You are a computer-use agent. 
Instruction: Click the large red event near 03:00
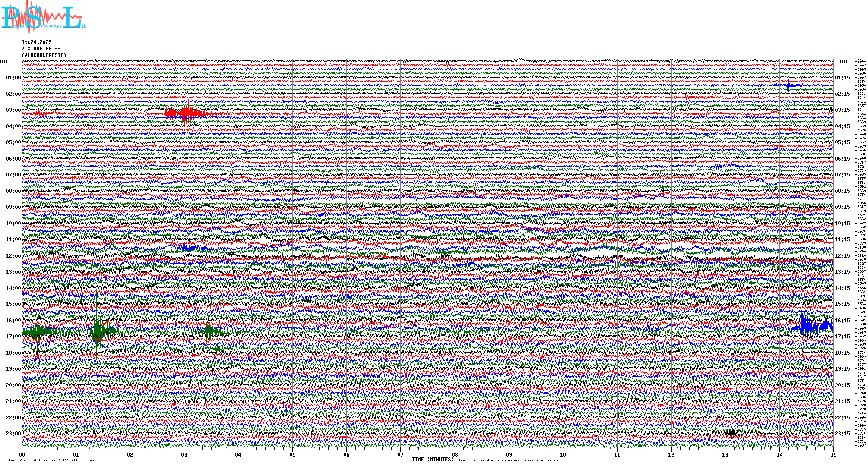[x=187, y=113]
